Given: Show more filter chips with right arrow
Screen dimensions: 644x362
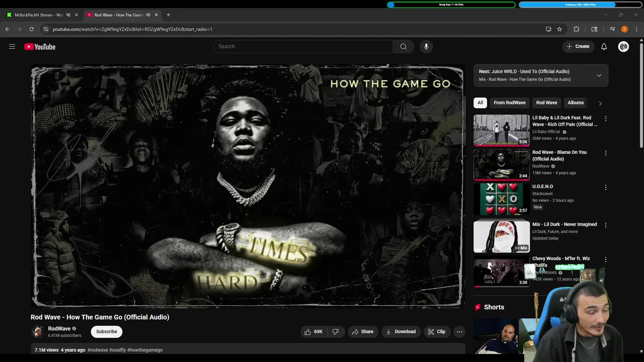Looking at the screenshot, I should [600, 103].
